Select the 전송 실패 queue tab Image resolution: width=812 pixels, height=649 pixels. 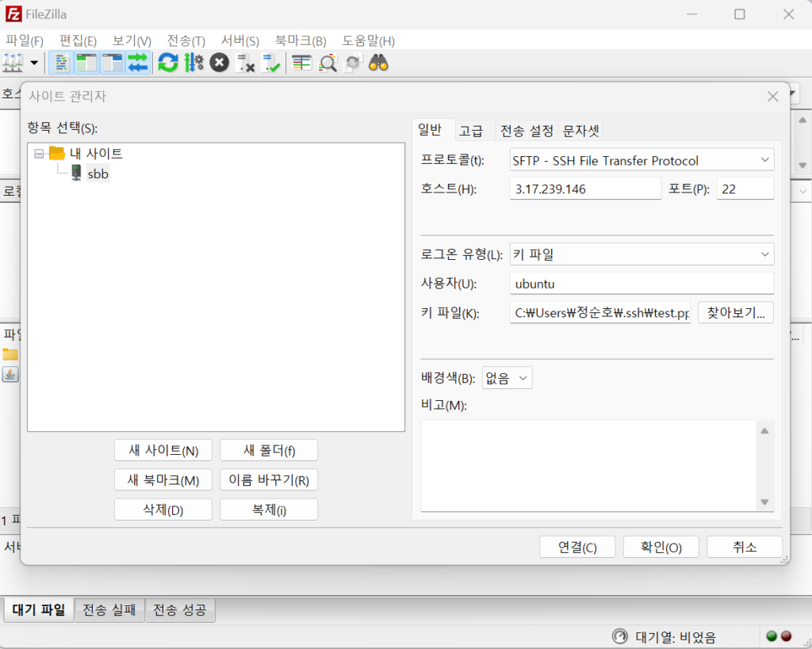click(109, 609)
